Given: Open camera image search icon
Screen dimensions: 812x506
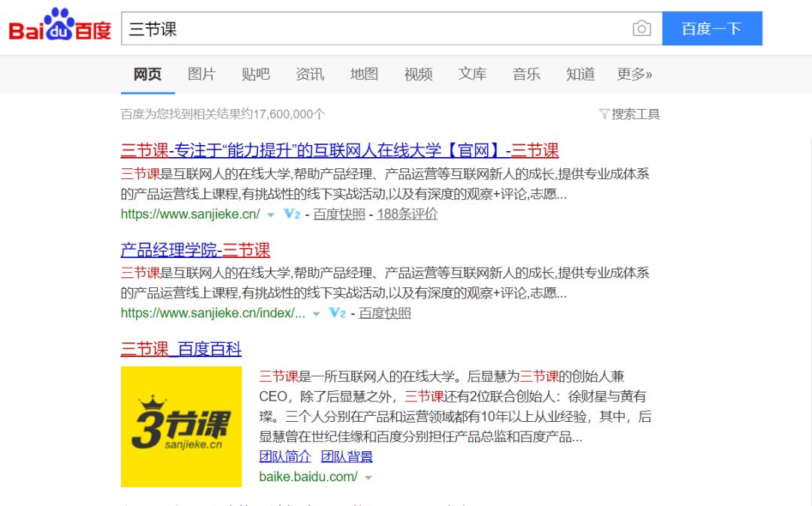Looking at the screenshot, I should (x=641, y=29).
